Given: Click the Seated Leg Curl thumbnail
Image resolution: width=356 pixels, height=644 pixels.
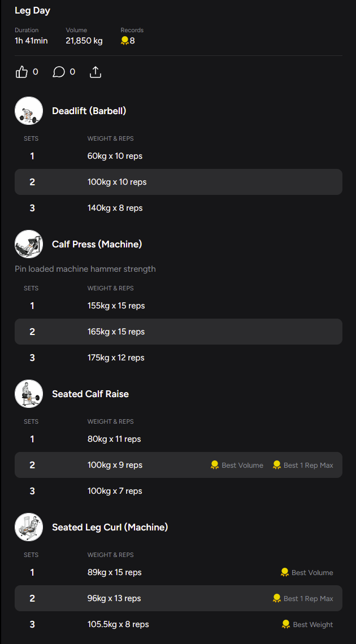Looking at the screenshot, I should pyautogui.click(x=29, y=527).
